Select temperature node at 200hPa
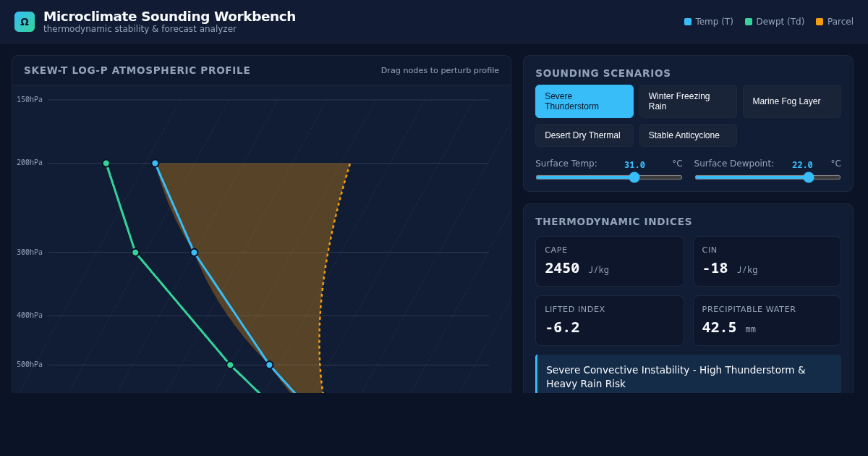The width and height of the screenshot is (868, 456). coord(155,164)
